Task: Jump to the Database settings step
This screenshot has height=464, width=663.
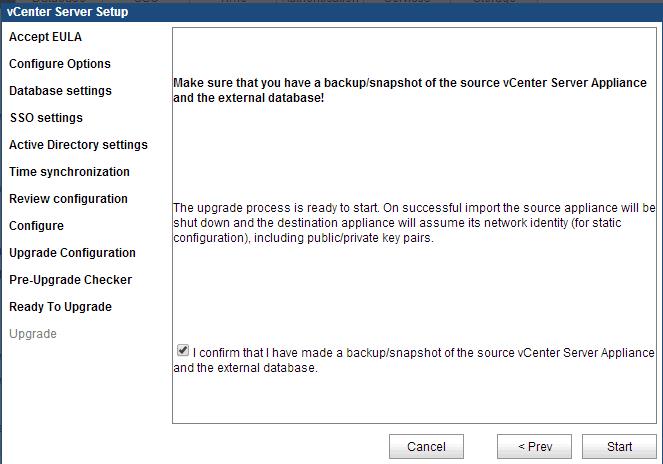Action: pyautogui.click(x=60, y=91)
